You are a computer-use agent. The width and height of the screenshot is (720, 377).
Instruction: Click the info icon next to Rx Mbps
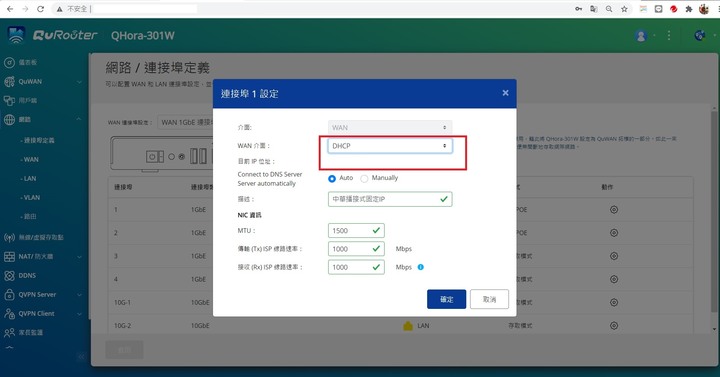point(420,267)
